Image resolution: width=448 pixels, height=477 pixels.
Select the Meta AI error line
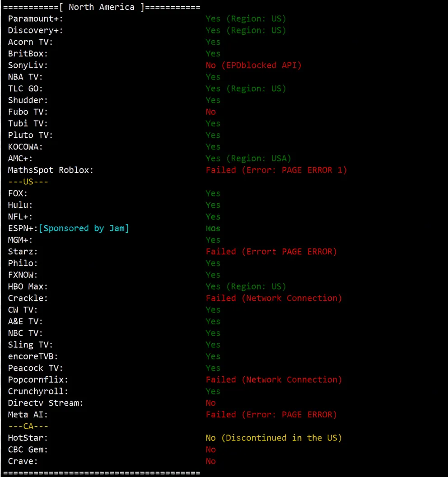(271, 414)
